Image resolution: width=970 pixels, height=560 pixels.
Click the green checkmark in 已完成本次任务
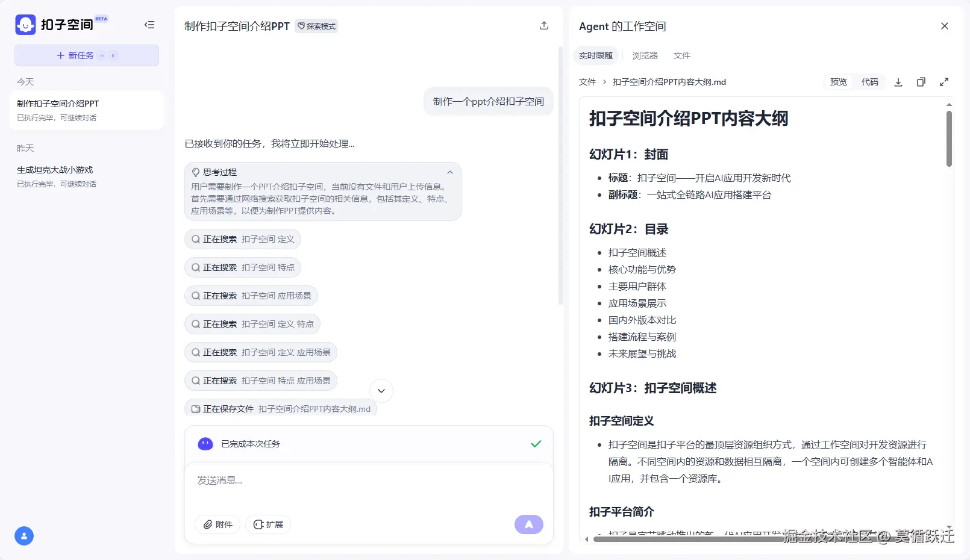536,444
